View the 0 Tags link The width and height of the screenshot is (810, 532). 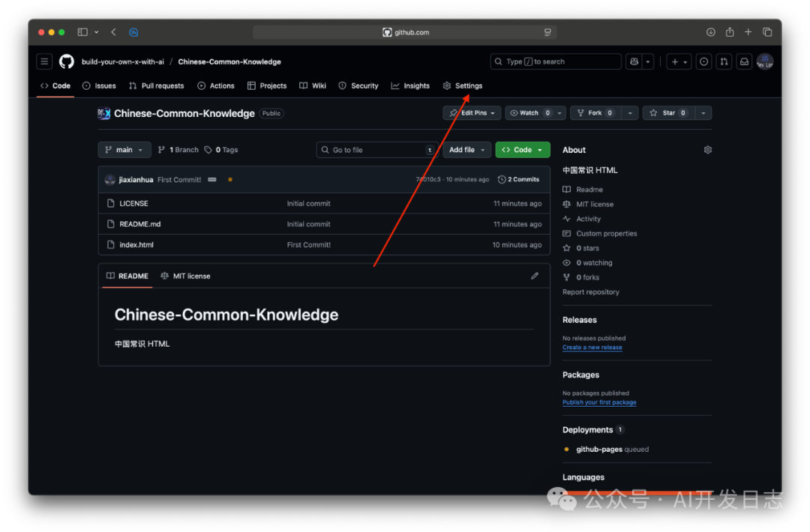coord(221,150)
